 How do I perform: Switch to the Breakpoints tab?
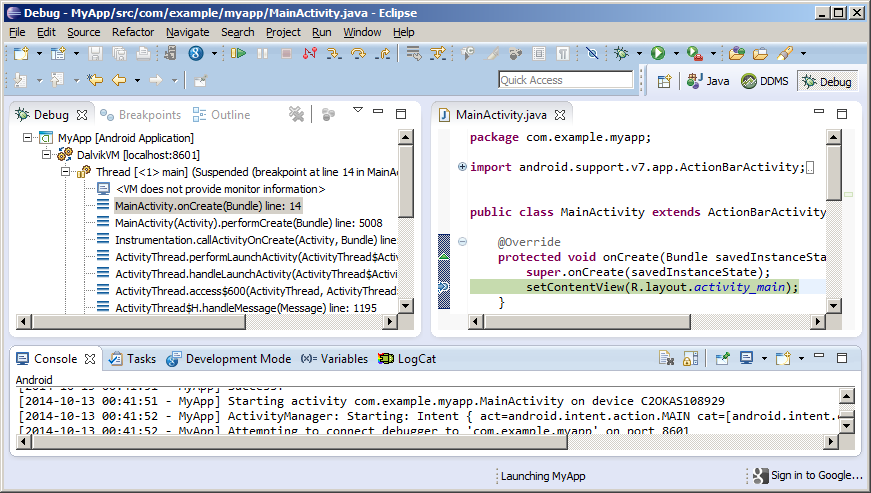click(141, 115)
